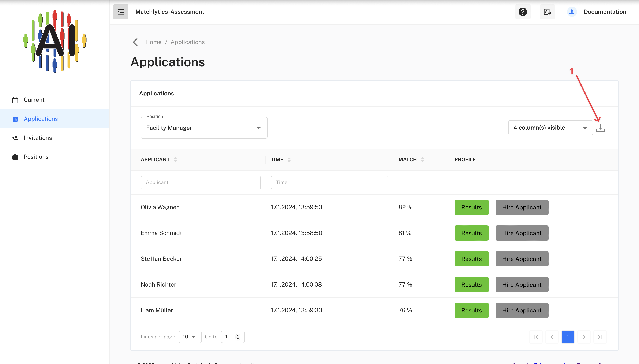Expand the 4 column(s) visible dropdown
639x364 pixels.
[550, 128]
